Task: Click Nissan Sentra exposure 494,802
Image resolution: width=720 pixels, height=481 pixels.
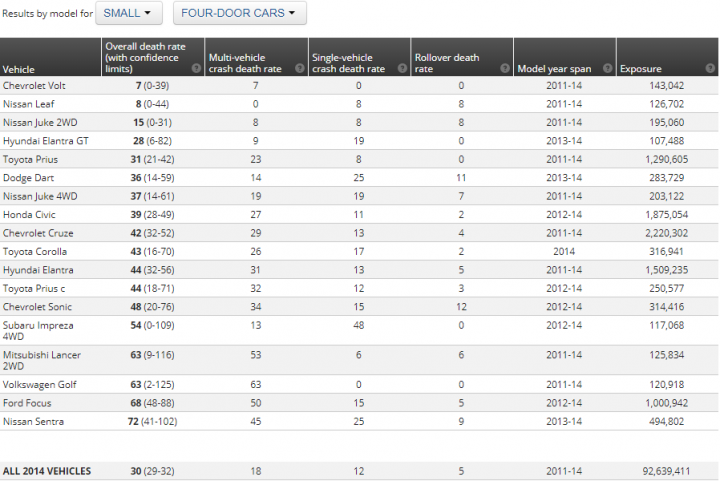Action: coord(666,421)
